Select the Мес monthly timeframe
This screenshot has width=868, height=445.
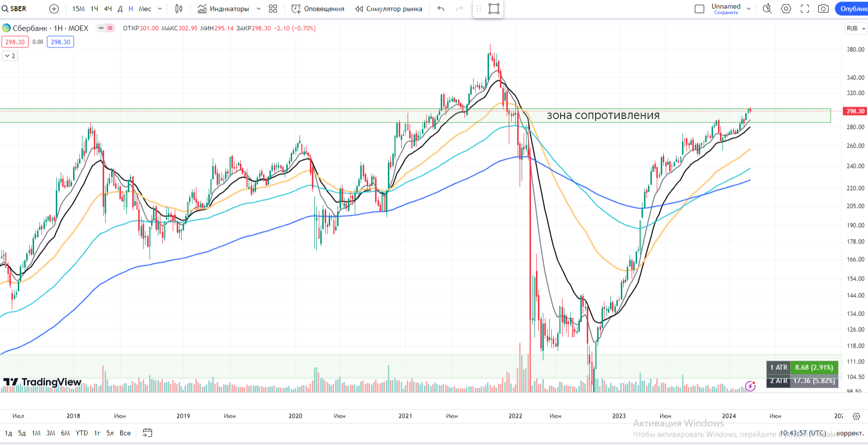(x=145, y=9)
